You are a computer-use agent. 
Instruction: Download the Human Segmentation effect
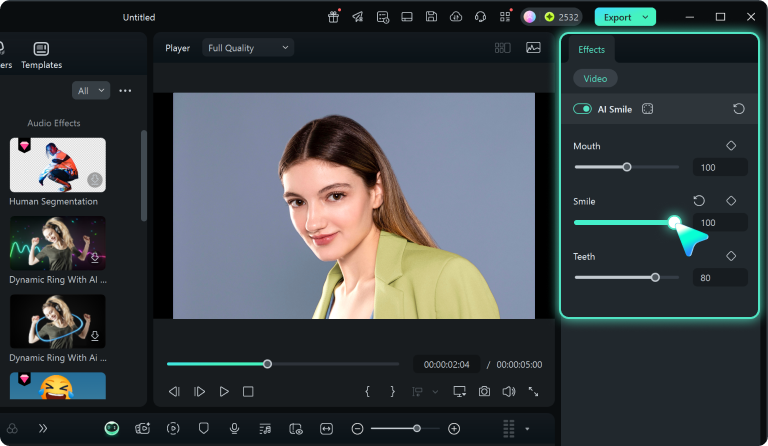tap(95, 180)
